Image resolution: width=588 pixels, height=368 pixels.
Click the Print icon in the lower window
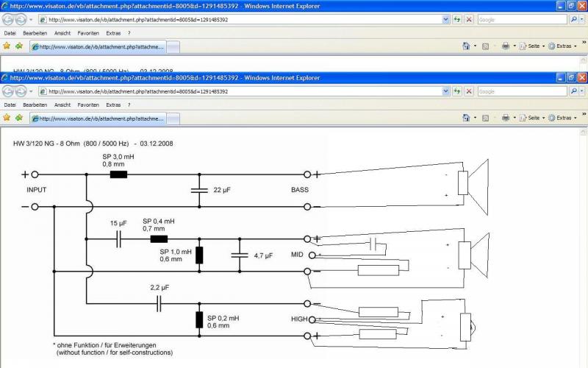[x=505, y=118]
